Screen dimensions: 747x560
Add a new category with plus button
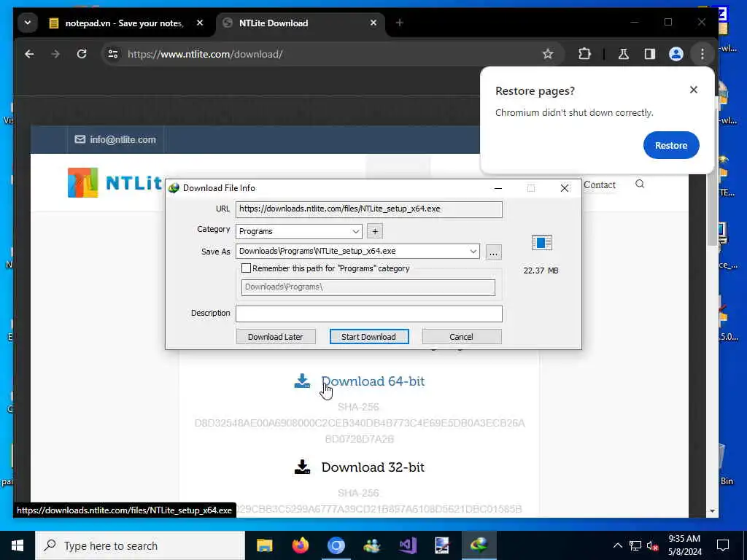pos(375,231)
